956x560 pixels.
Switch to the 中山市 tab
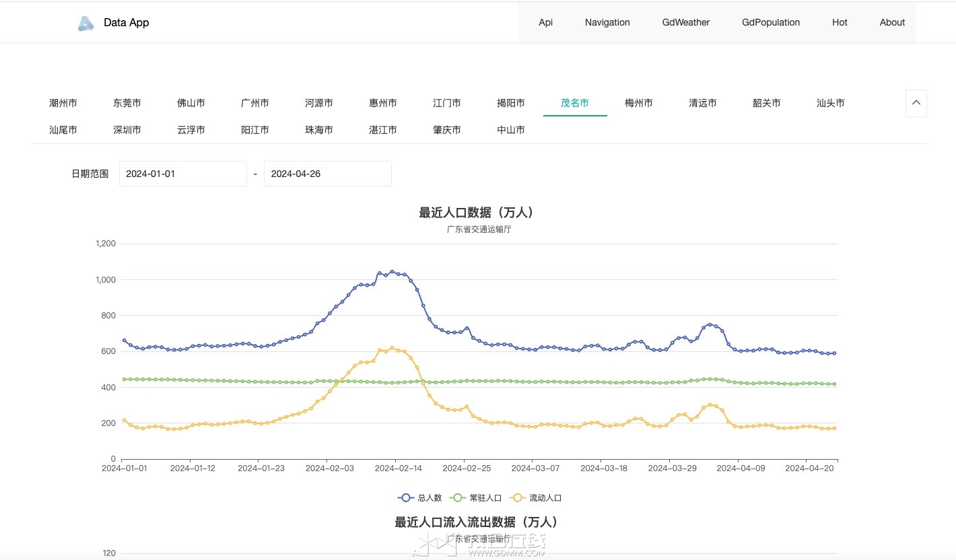click(x=511, y=130)
